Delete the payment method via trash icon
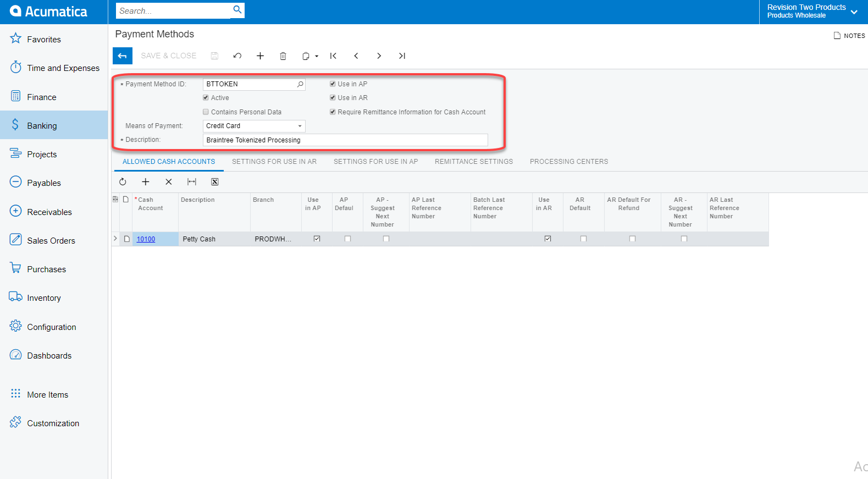This screenshot has height=479, width=868. [x=283, y=56]
